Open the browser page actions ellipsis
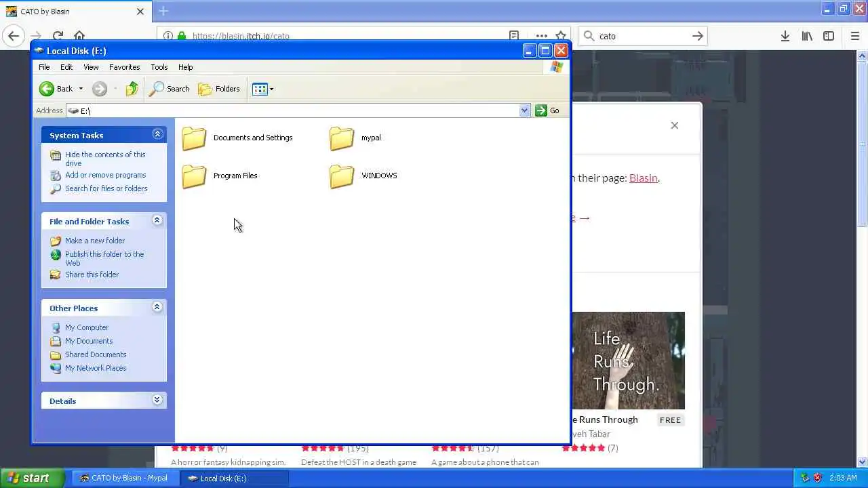This screenshot has width=868, height=488. 541,36
